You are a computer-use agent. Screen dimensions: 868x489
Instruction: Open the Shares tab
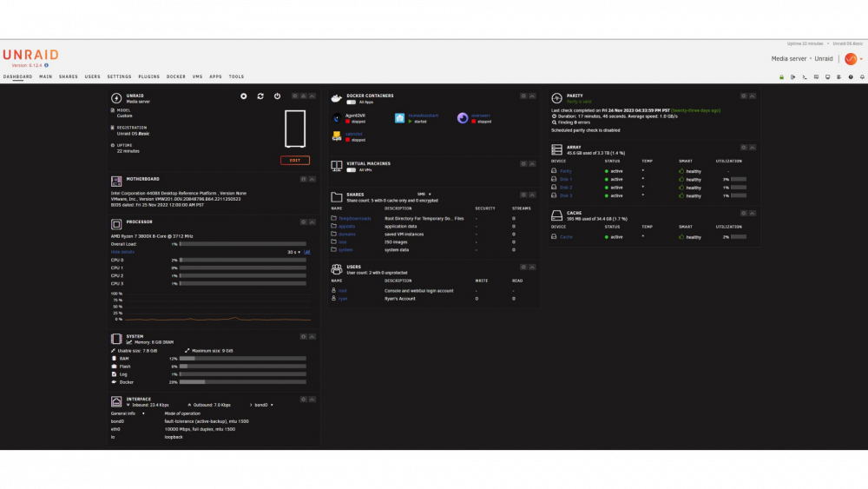pyautogui.click(x=69, y=77)
